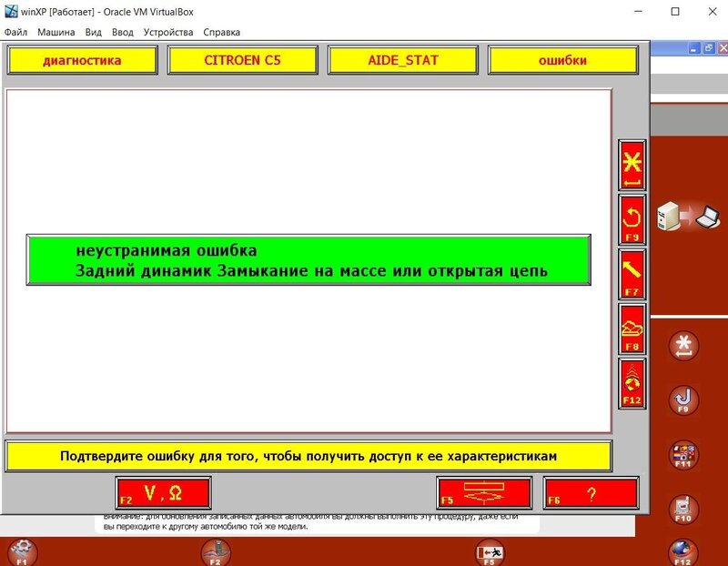
Task: Click the round F9 back button
Action: 683,399
